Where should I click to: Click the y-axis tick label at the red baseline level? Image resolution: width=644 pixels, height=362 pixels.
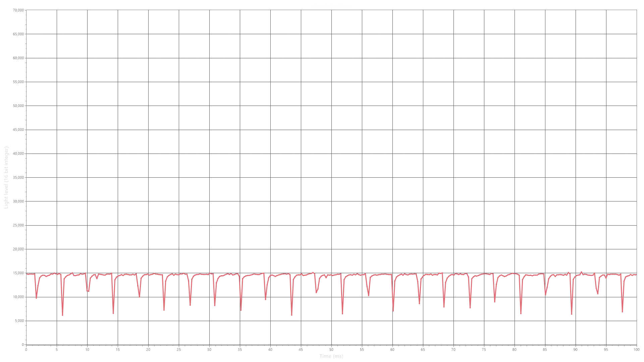click(x=17, y=274)
